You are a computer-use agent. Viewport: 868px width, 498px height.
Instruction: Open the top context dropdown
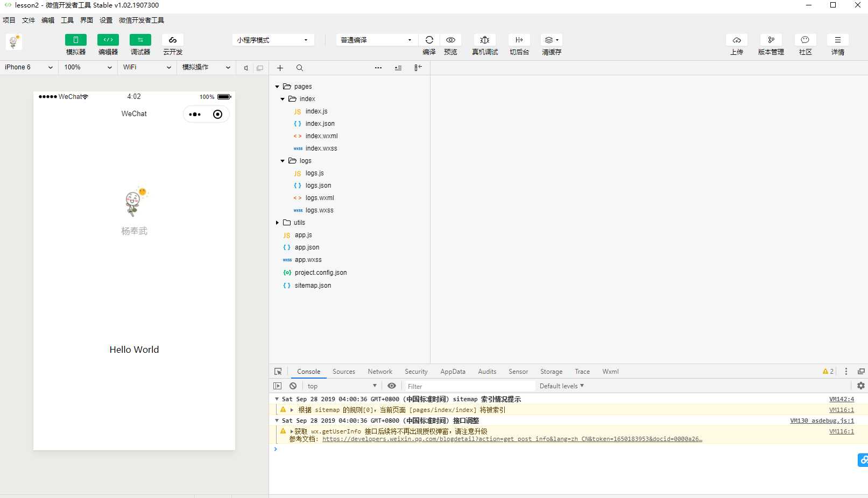(x=342, y=386)
